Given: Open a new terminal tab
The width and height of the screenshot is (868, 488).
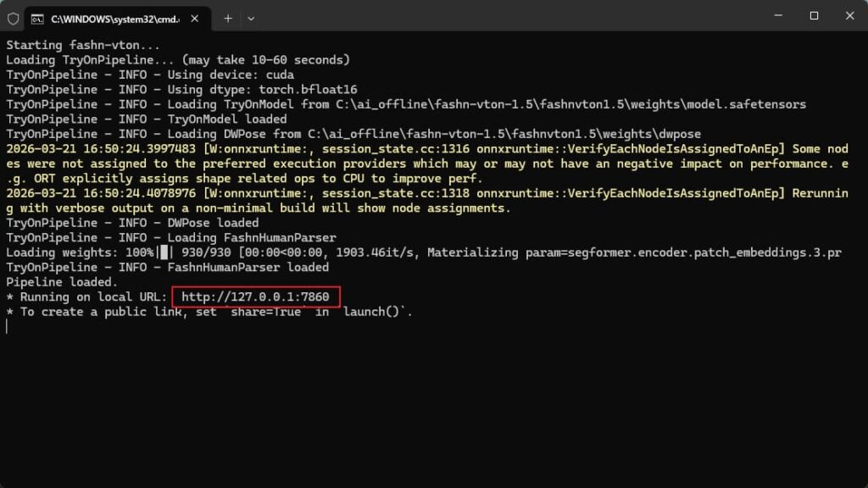Looking at the screenshot, I should (227, 18).
